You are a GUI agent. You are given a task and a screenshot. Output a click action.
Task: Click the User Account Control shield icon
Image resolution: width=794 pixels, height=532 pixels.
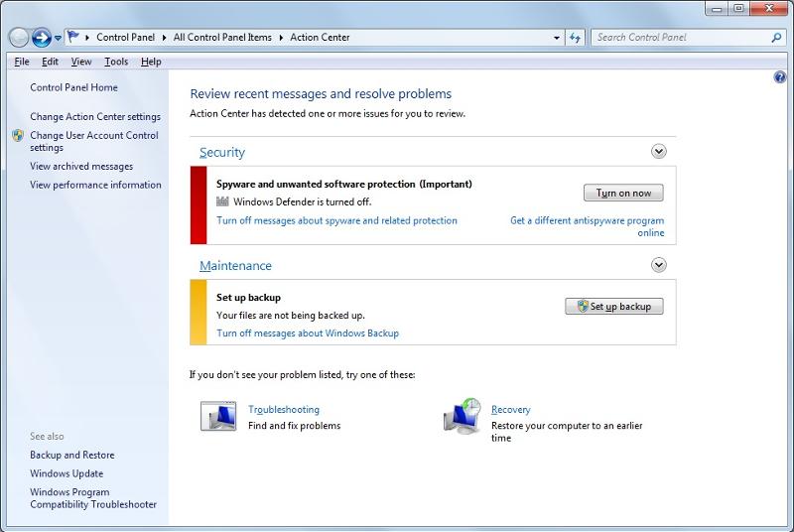(18, 136)
